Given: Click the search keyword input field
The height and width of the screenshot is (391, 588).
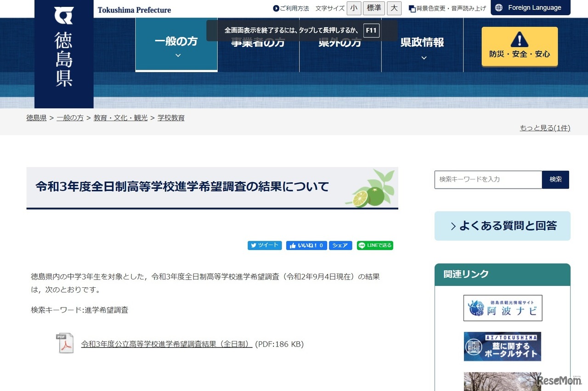Looking at the screenshot, I should [488, 179].
